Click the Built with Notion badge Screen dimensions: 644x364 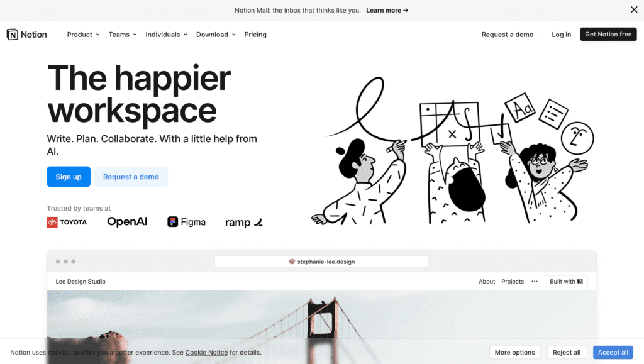(566, 281)
